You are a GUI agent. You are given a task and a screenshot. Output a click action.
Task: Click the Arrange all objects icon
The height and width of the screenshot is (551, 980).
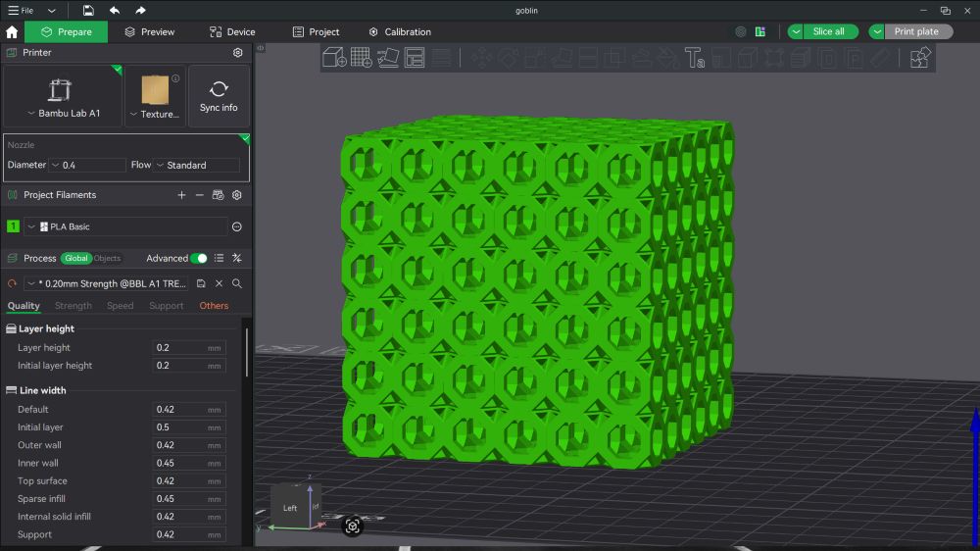click(x=415, y=58)
